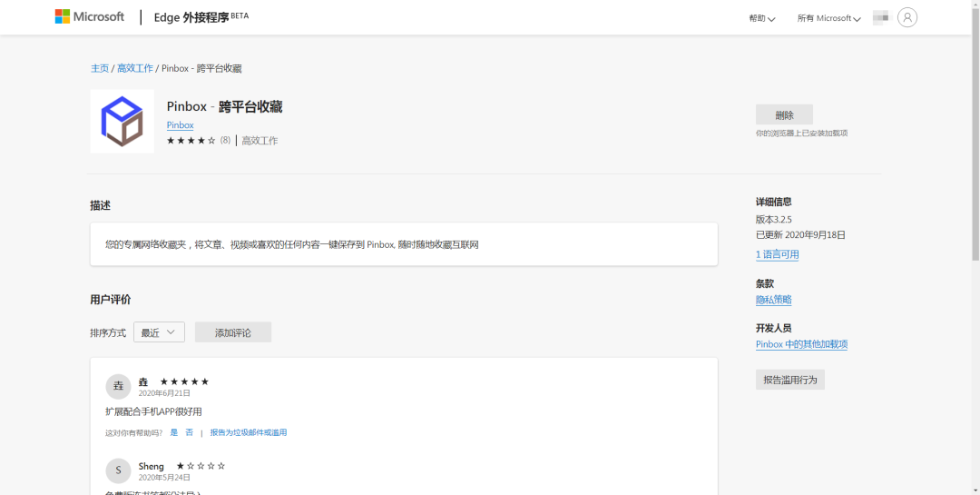Image resolution: width=980 pixels, height=495 pixels.
Task: Click the star rating under Pinbox title
Action: point(191,141)
